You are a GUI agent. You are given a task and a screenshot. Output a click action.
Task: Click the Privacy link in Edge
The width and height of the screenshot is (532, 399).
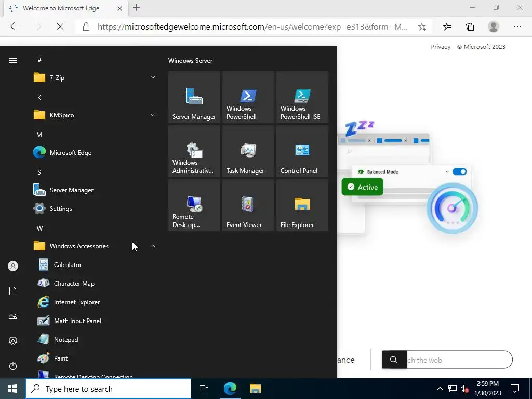pos(441,47)
